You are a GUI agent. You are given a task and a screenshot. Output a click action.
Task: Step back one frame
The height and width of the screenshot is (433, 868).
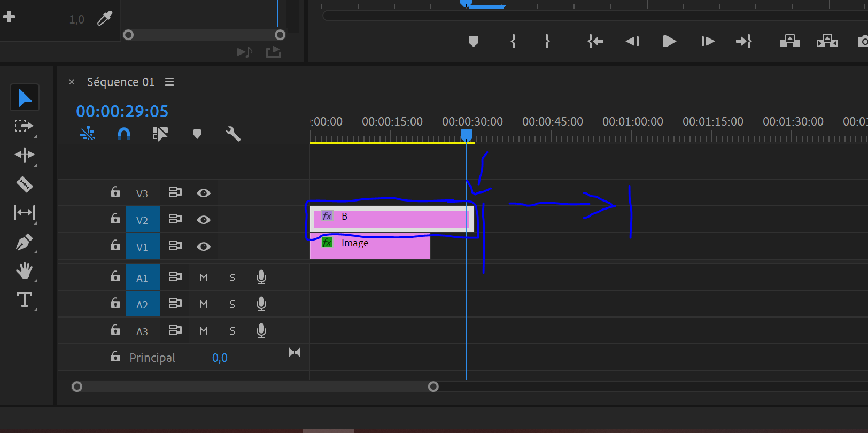coord(632,41)
